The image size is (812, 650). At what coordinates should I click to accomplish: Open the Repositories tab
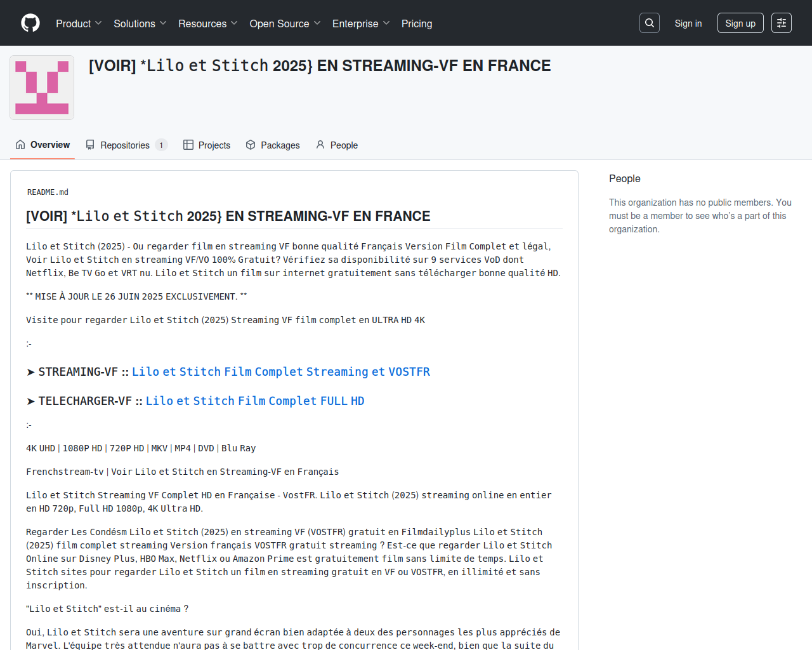[126, 145]
